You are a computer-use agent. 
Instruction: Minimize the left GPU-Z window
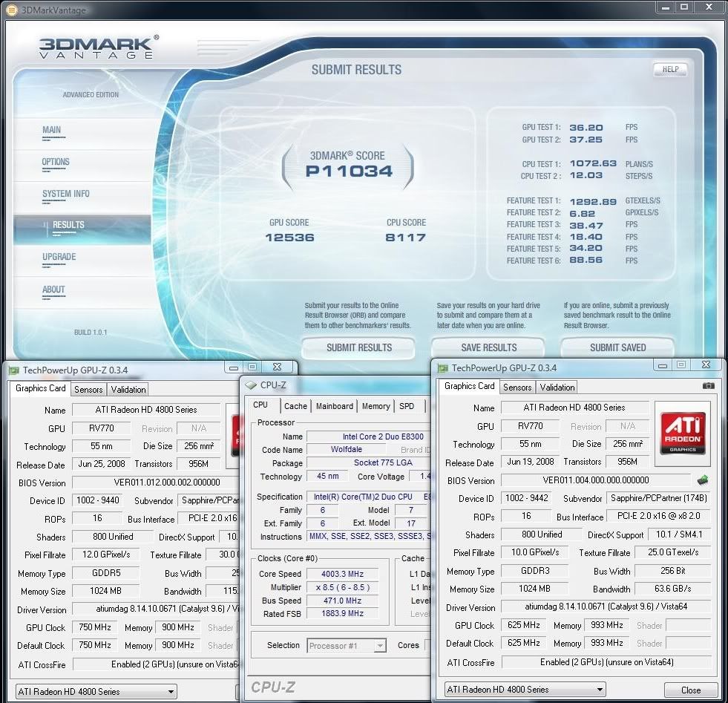coord(234,367)
